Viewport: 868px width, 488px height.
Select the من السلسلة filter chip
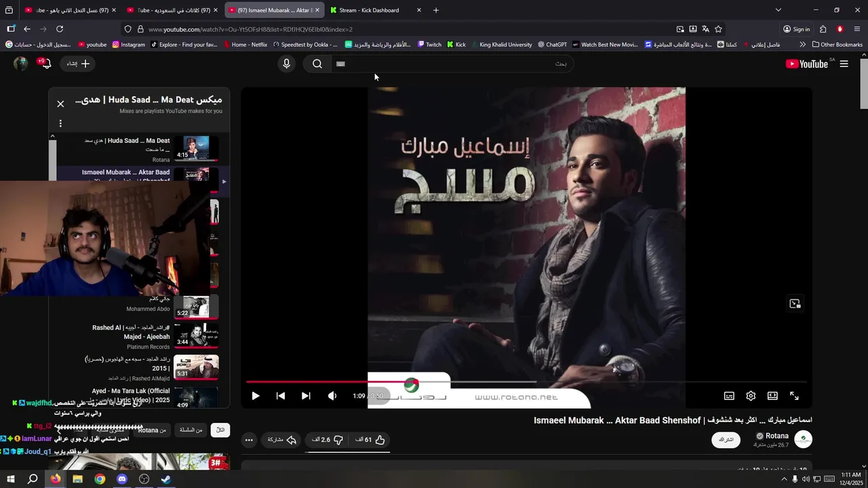point(191,430)
